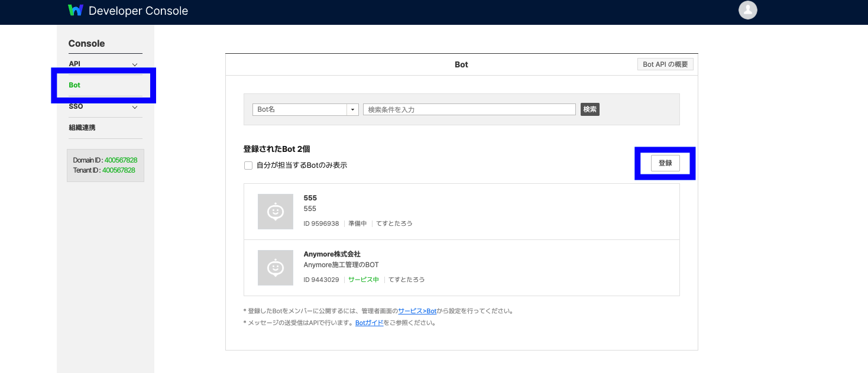This screenshot has height=373, width=868.
Task: Select the bot entry named 555
Action: click(x=310, y=197)
